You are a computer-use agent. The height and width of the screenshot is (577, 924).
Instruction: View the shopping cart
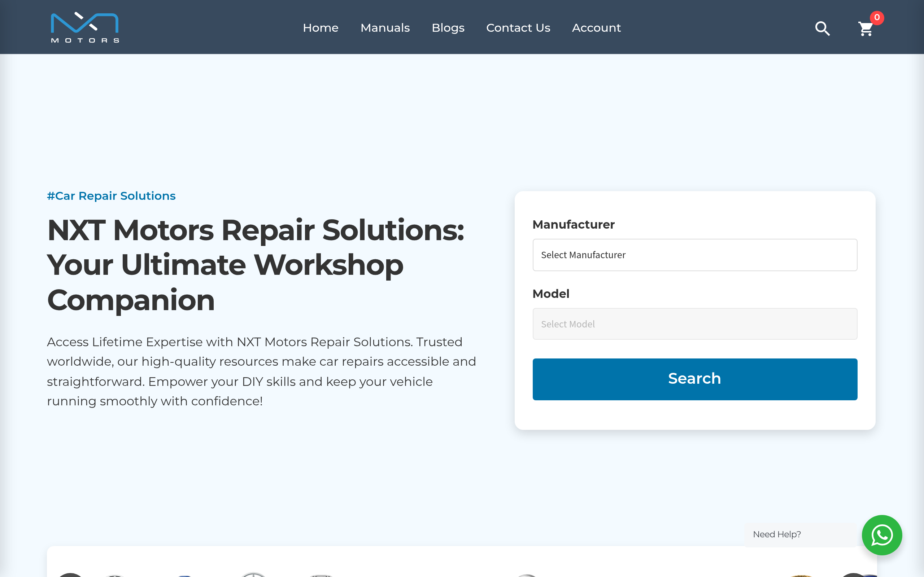[865, 28]
